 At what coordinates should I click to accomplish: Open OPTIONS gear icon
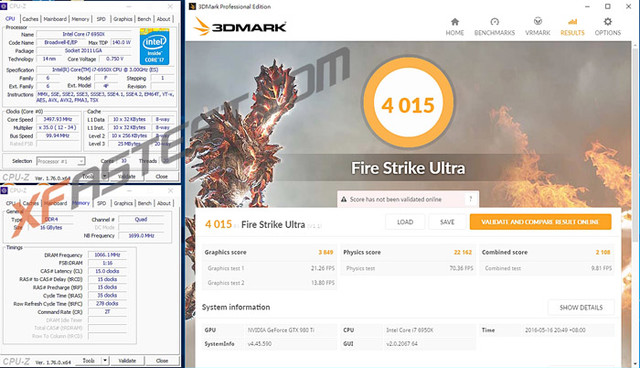click(608, 22)
